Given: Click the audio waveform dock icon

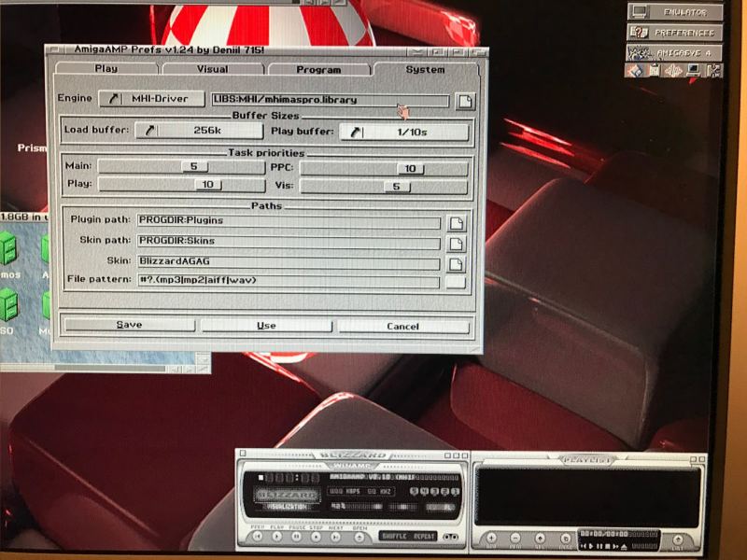Looking at the screenshot, I should click(x=673, y=71).
